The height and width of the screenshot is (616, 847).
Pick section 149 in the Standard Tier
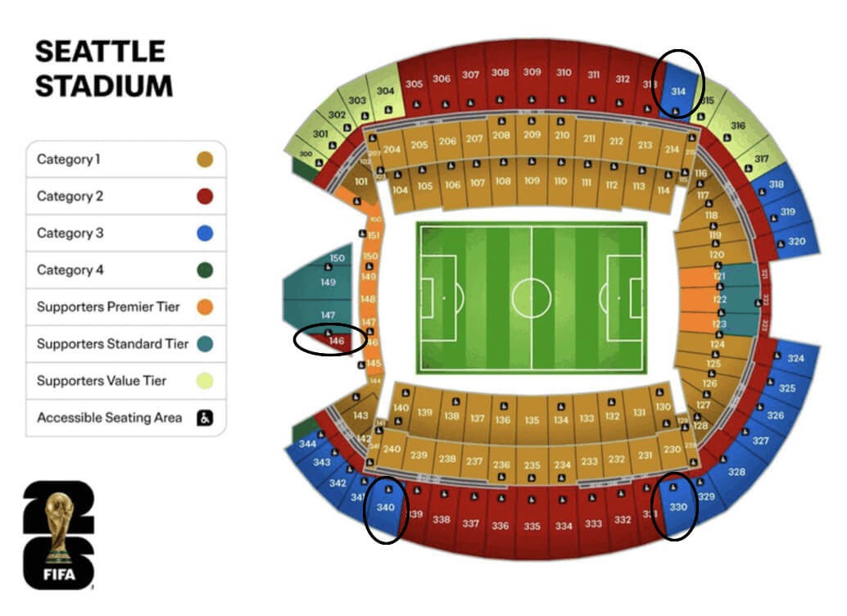328,283
